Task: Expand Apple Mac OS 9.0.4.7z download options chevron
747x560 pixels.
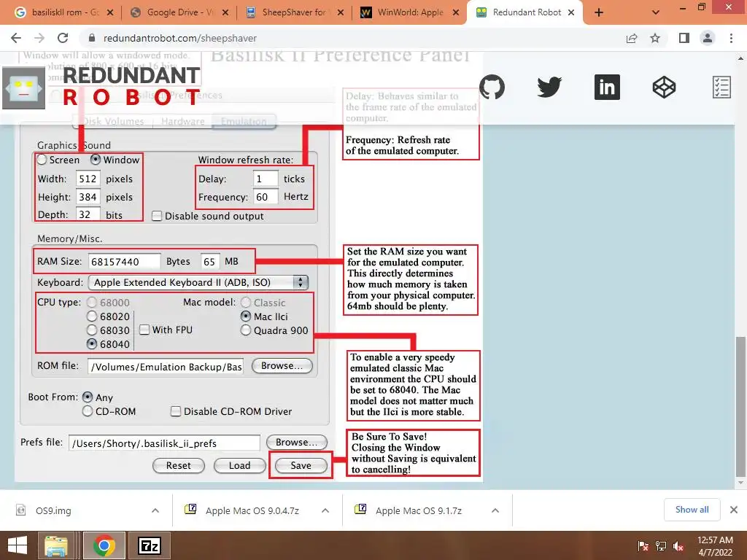Action: click(325, 510)
